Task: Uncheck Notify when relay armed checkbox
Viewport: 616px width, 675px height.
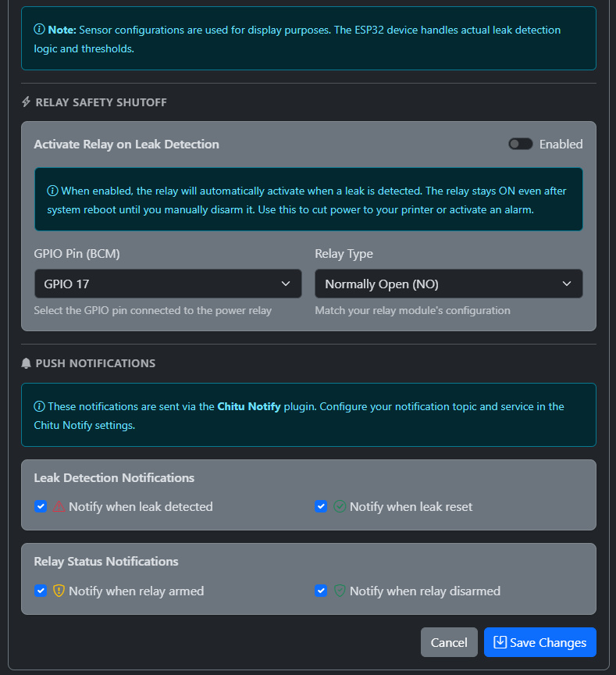Action: 41,591
